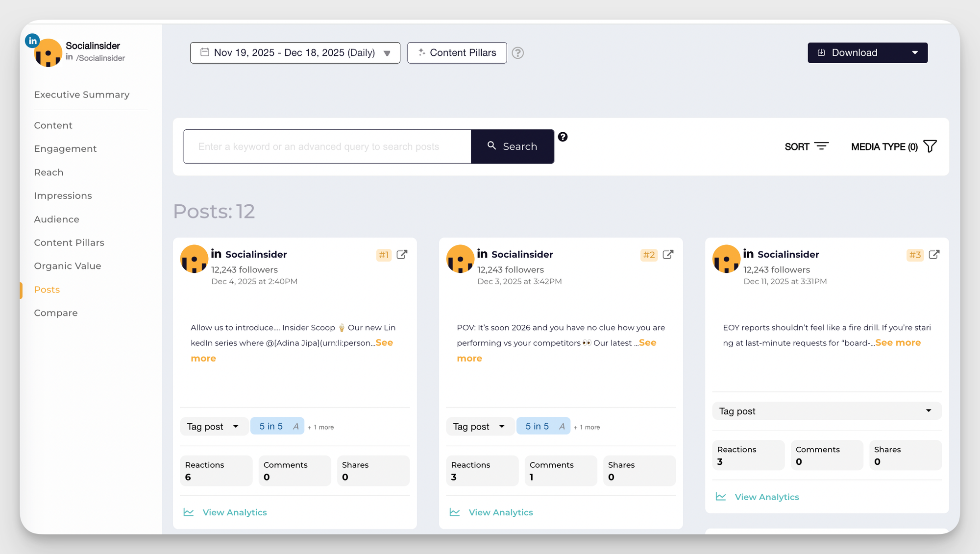Expand the date range dropdown arrow

tap(387, 52)
